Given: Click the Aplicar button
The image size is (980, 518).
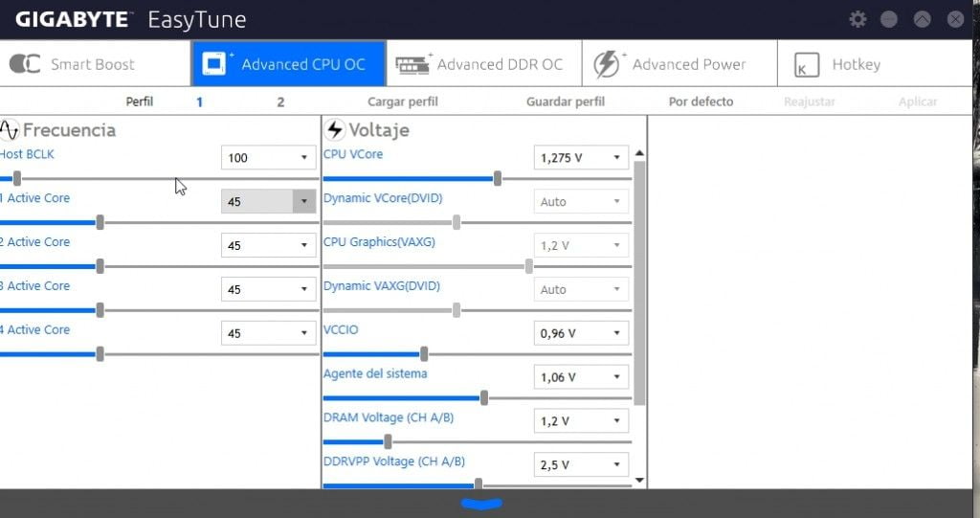Looking at the screenshot, I should point(918,101).
